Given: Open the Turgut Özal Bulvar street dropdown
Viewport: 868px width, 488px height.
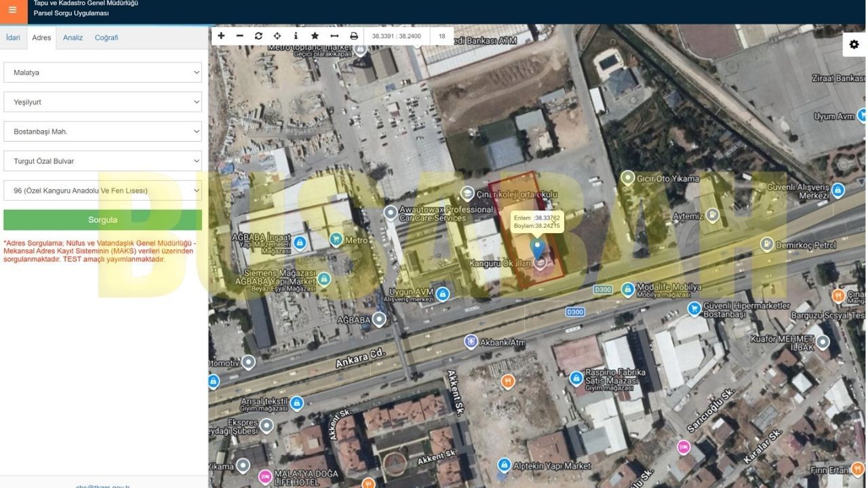Looking at the screenshot, I should point(102,161).
